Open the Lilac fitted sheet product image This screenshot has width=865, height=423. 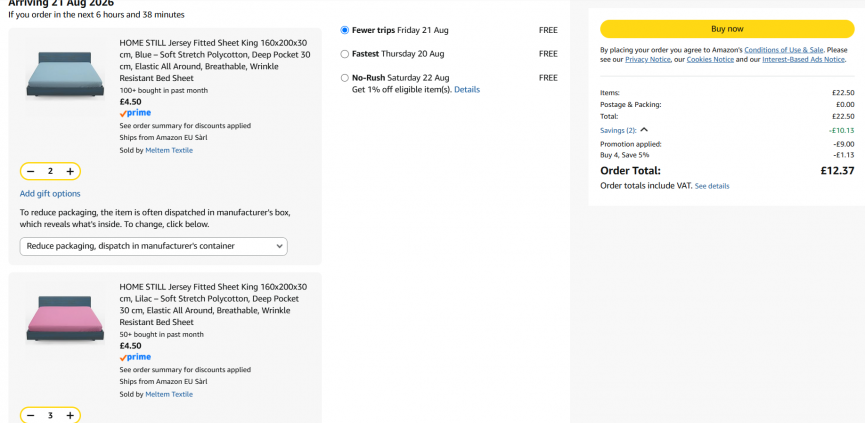point(65,319)
